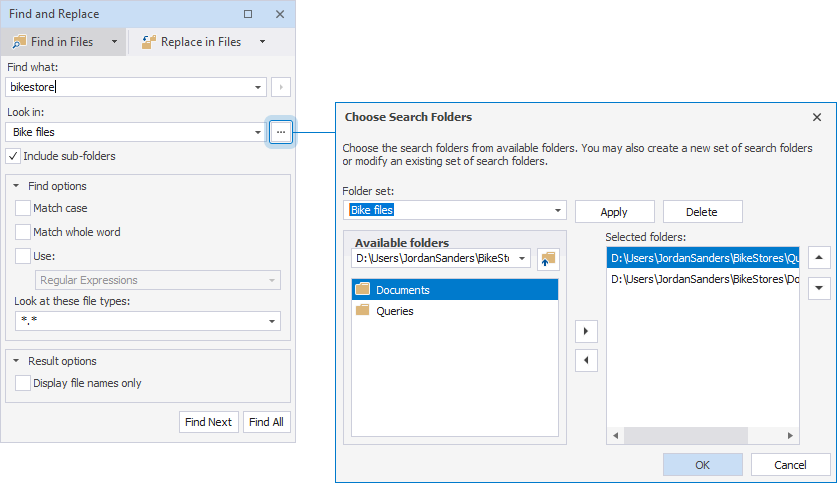
Task: Expand the Find what history dropdown
Action: (x=258, y=87)
